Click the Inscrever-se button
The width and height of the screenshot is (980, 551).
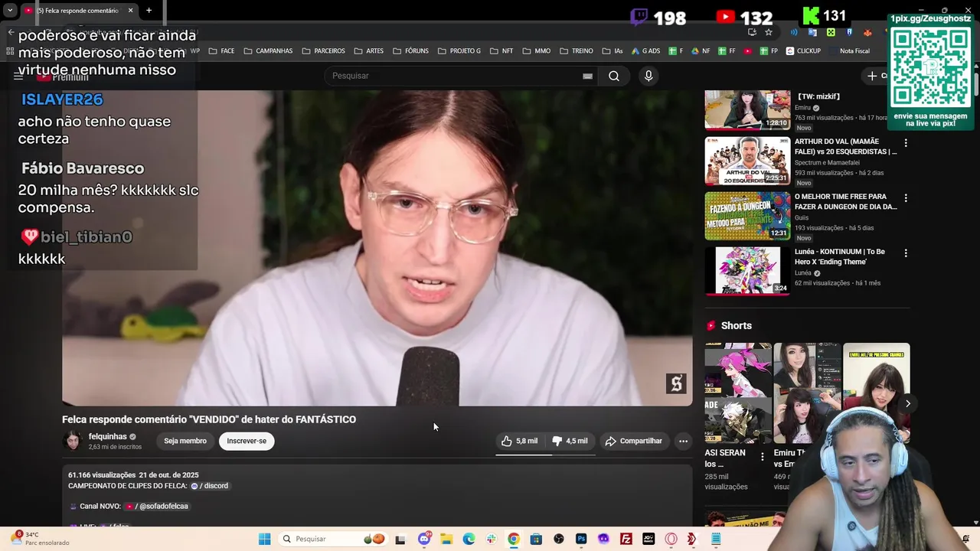(x=247, y=441)
